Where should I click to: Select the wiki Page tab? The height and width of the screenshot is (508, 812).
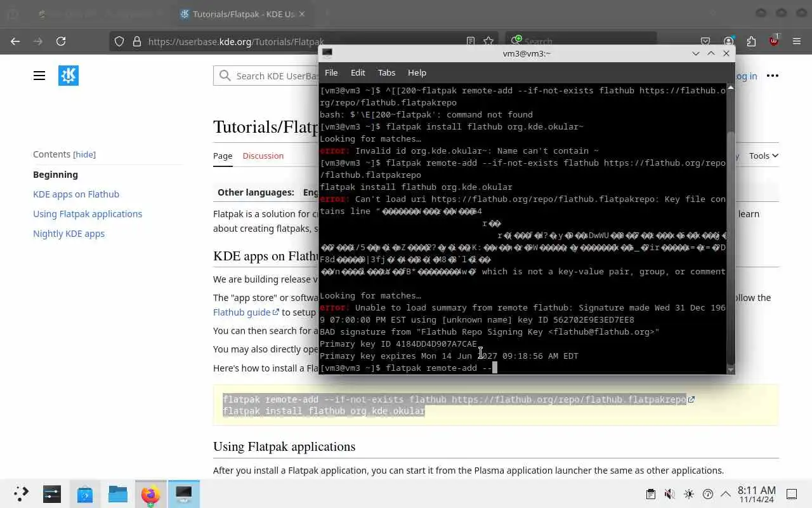click(223, 156)
